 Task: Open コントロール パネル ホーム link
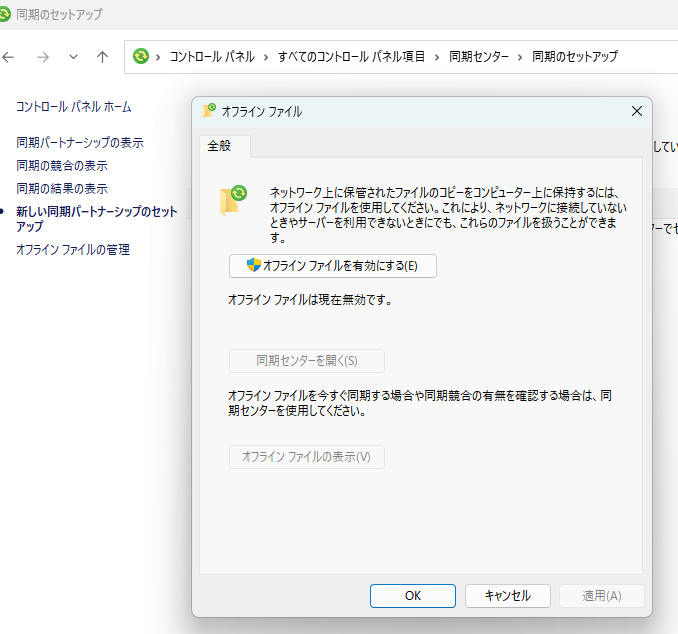74,107
